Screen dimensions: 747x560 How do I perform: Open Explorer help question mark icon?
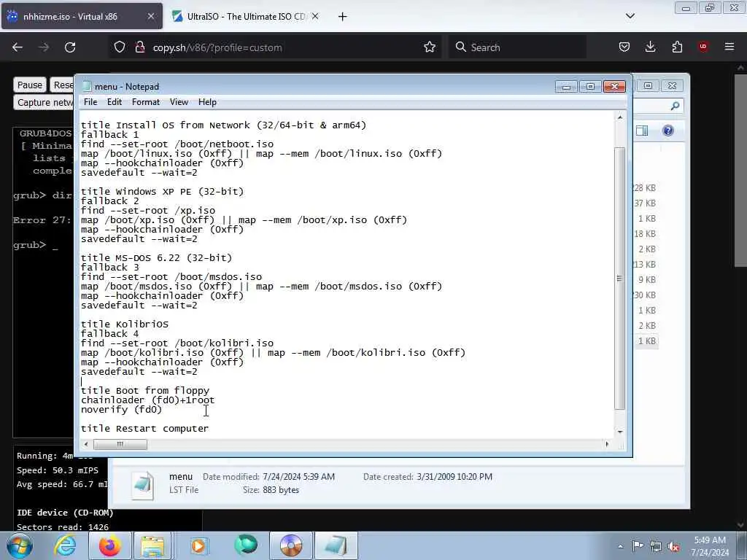click(668, 131)
